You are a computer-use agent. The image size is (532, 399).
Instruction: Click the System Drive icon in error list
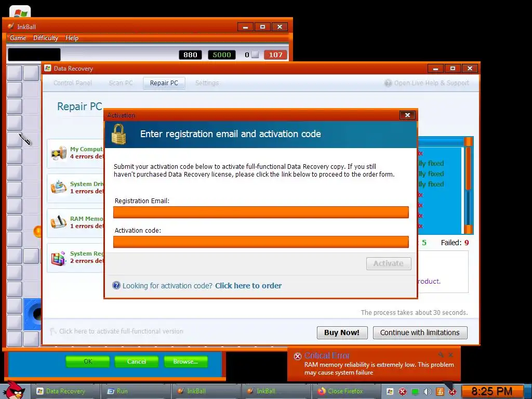[x=59, y=187]
